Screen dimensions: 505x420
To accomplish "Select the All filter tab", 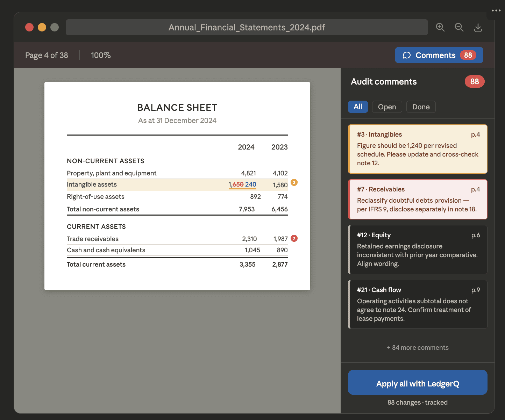I will click(358, 107).
